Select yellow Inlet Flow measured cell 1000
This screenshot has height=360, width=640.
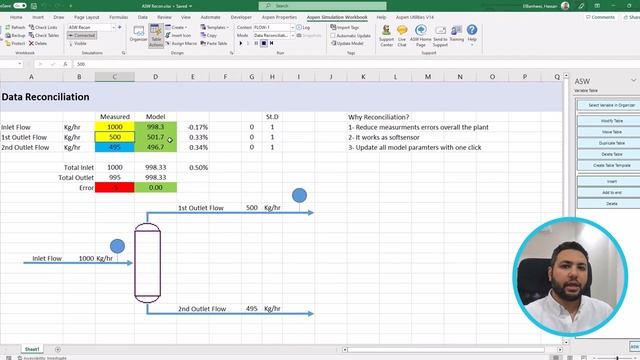coord(115,127)
